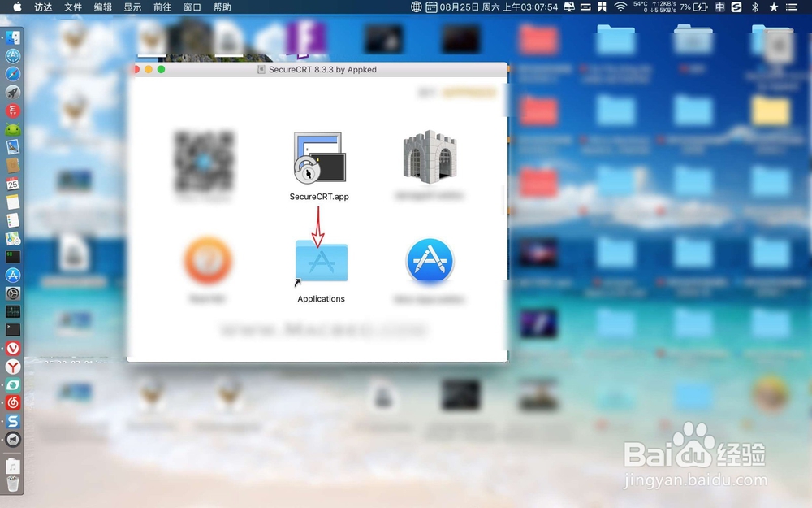Minimize the SecureCRT installer window

tap(148, 69)
